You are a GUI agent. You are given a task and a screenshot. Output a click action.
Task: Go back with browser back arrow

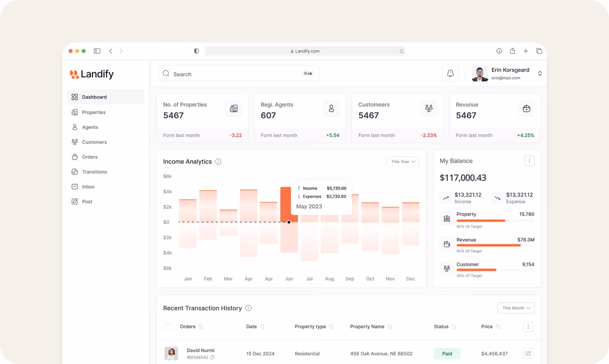(x=111, y=51)
